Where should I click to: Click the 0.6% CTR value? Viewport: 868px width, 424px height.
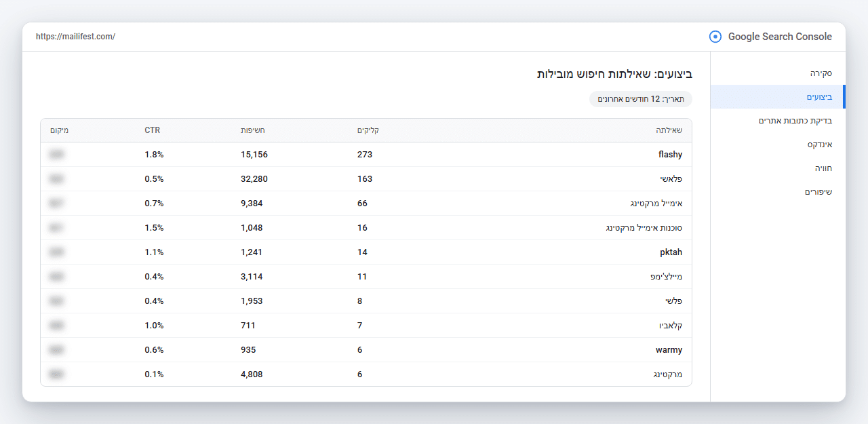tap(154, 350)
